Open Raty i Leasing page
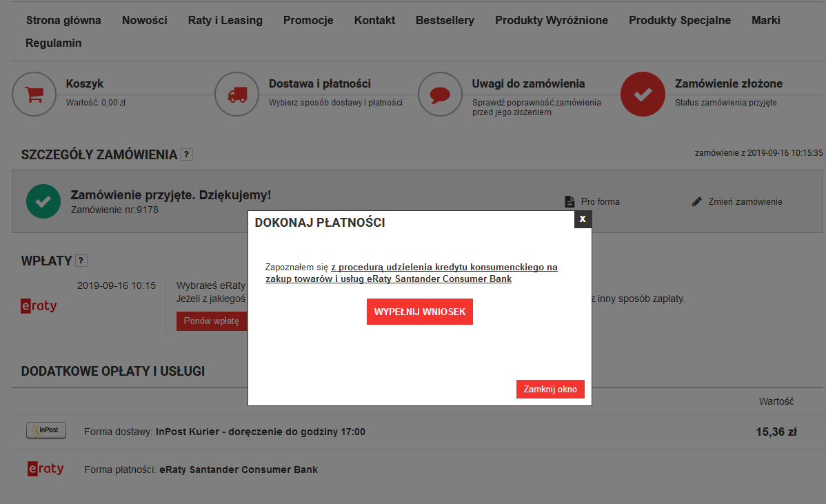Viewport: 826px width, 504px height. 225,20
